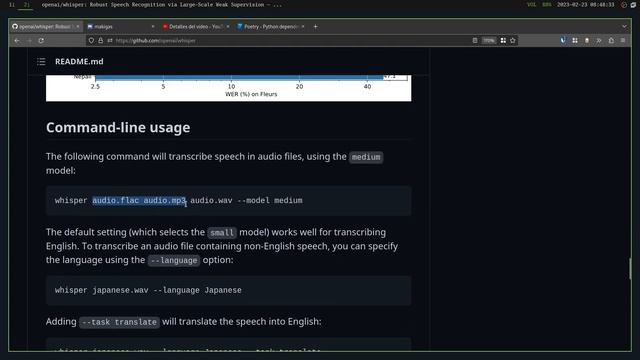
Task: Bookmark this page with the star icon
Action: click(513, 40)
